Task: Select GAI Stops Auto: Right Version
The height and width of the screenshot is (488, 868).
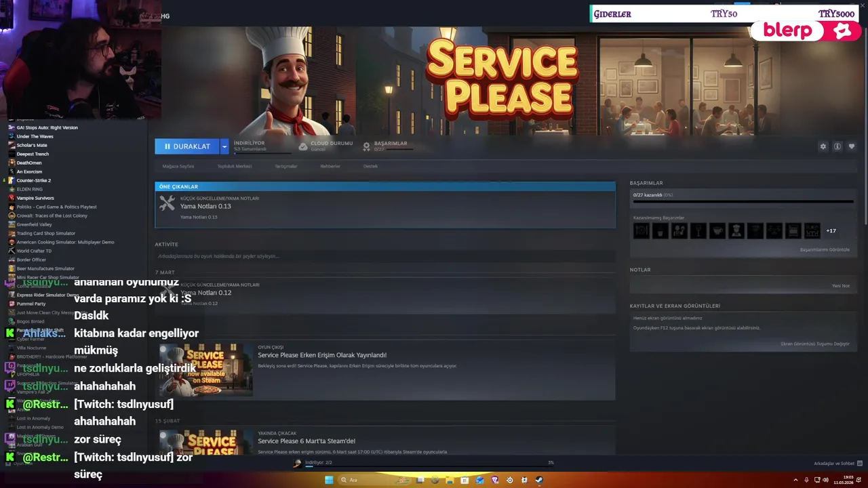Action: [x=47, y=127]
